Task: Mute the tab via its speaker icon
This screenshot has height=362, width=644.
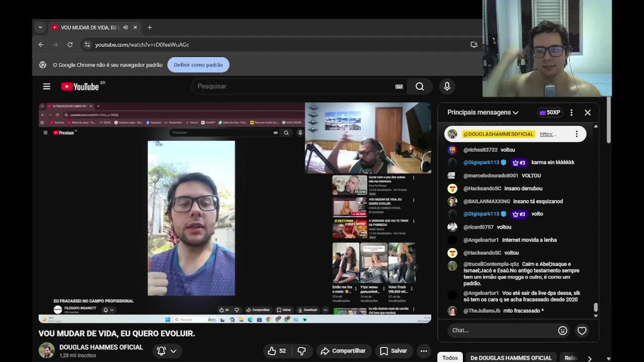Action: 125,28
